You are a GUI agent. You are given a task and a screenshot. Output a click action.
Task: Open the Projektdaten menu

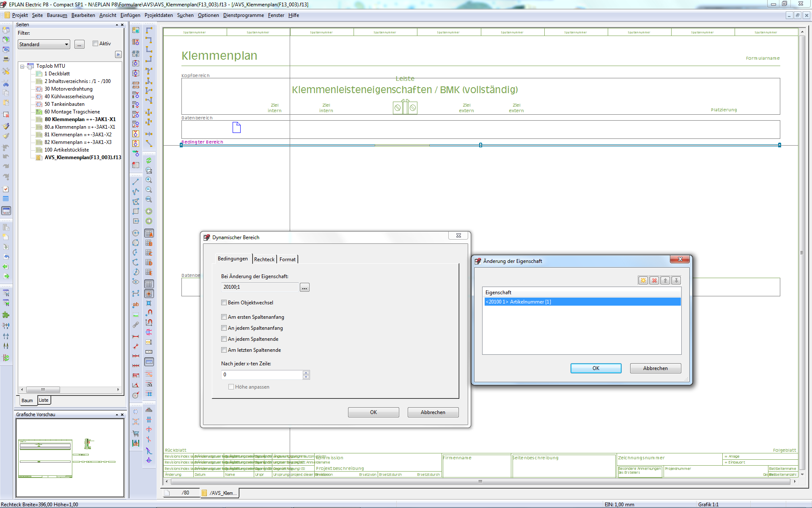159,15
